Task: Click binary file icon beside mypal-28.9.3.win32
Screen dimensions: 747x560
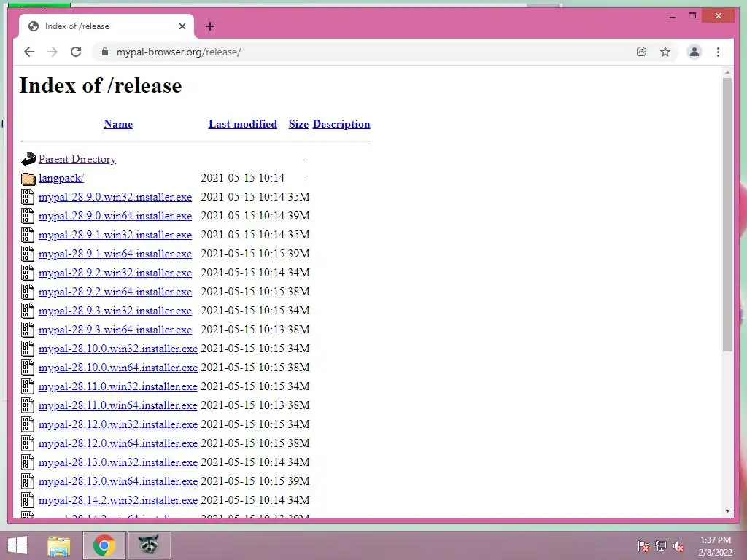Action: point(28,311)
